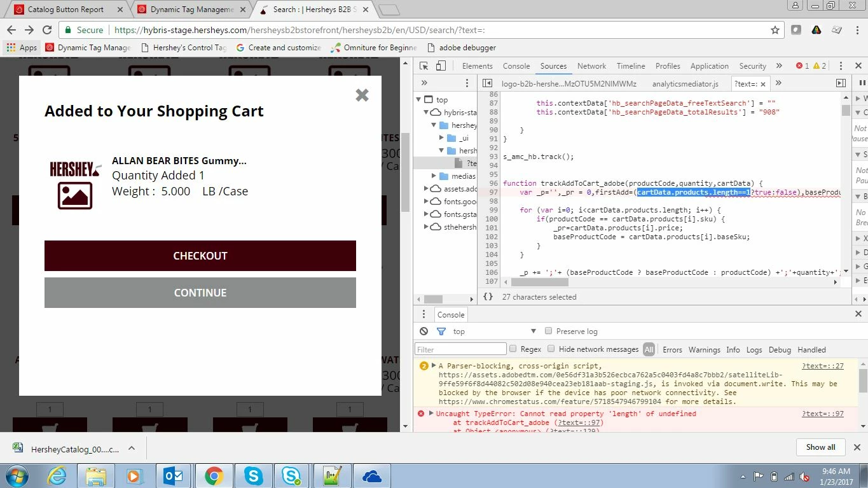Collapse the top frame tree node

[x=419, y=100]
